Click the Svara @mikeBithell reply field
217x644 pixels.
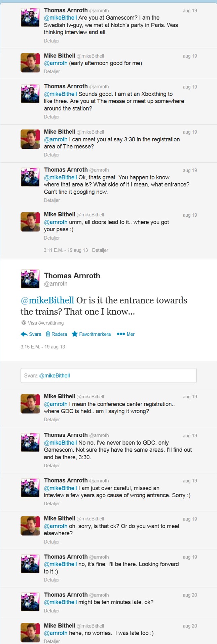(108, 375)
